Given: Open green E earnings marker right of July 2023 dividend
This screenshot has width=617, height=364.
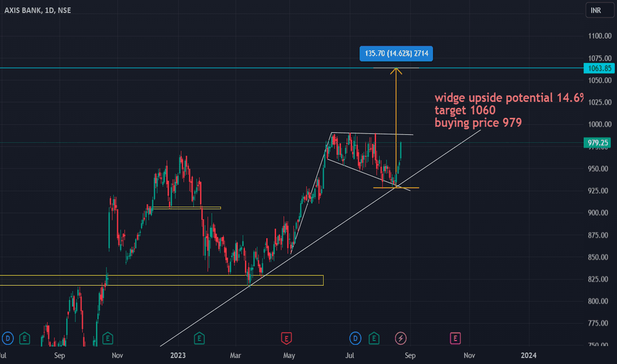Looking at the screenshot, I should pos(374,338).
